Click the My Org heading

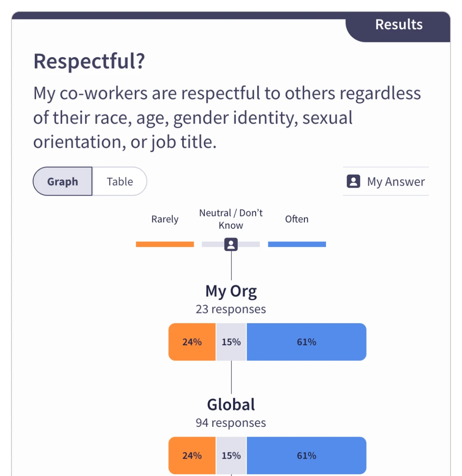point(231,291)
